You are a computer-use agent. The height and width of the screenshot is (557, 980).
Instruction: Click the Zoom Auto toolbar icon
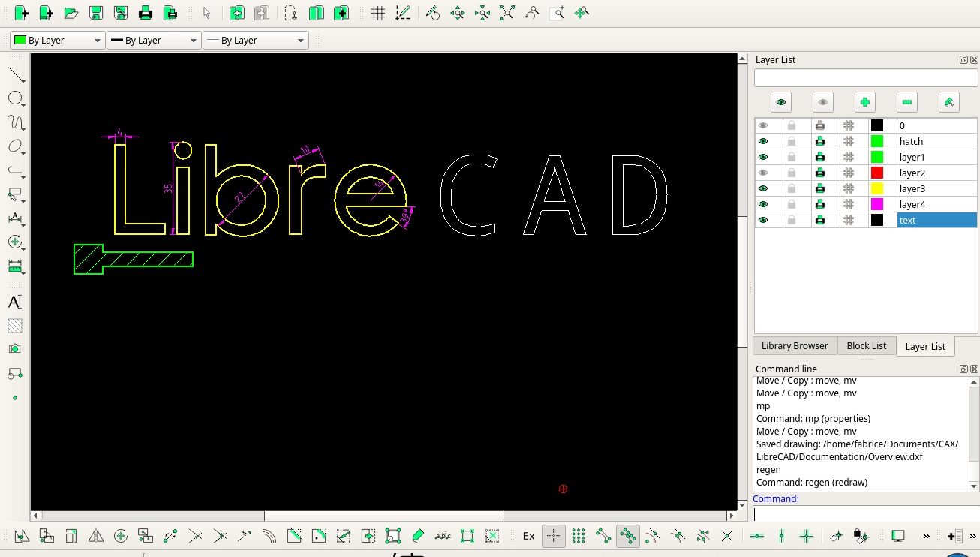(507, 13)
